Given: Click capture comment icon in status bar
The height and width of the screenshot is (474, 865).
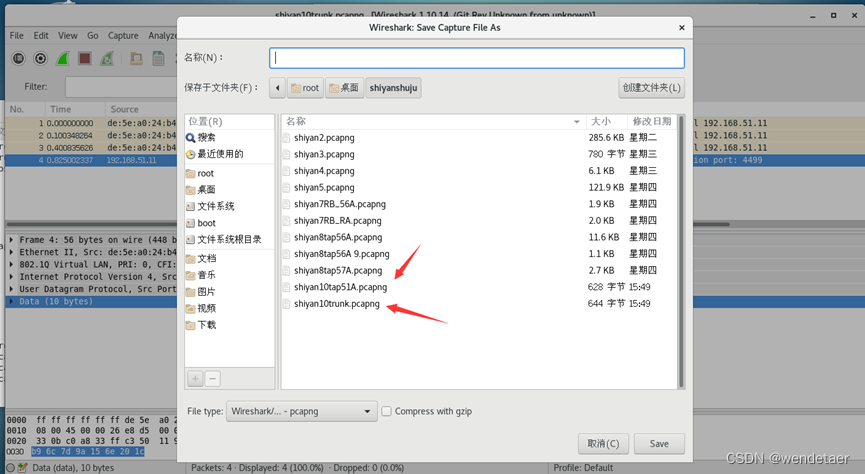Looking at the screenshot, I should pyautogui.click(x=23, y=468).
